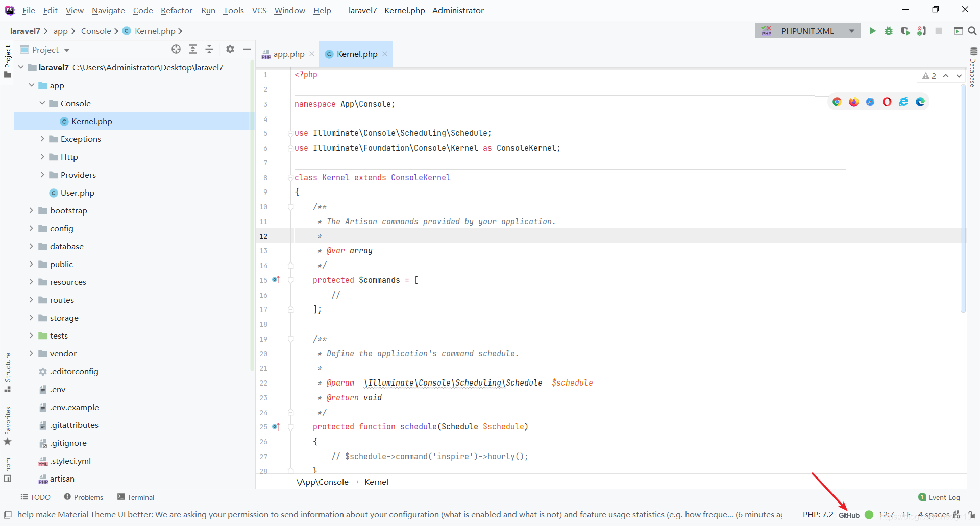Click the Search Everywhere magnifier
The image size is (980, 526).
(x=972, y=31)
